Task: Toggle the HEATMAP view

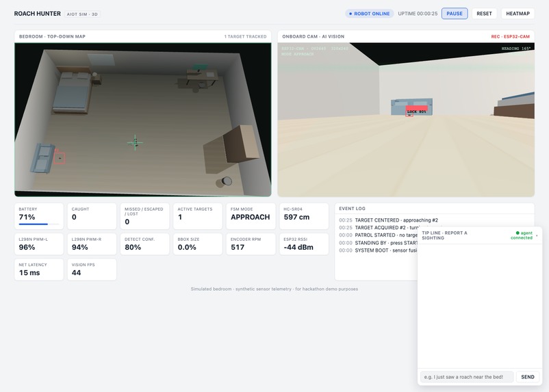Action: pyautogui.click(x=518, y=14)
